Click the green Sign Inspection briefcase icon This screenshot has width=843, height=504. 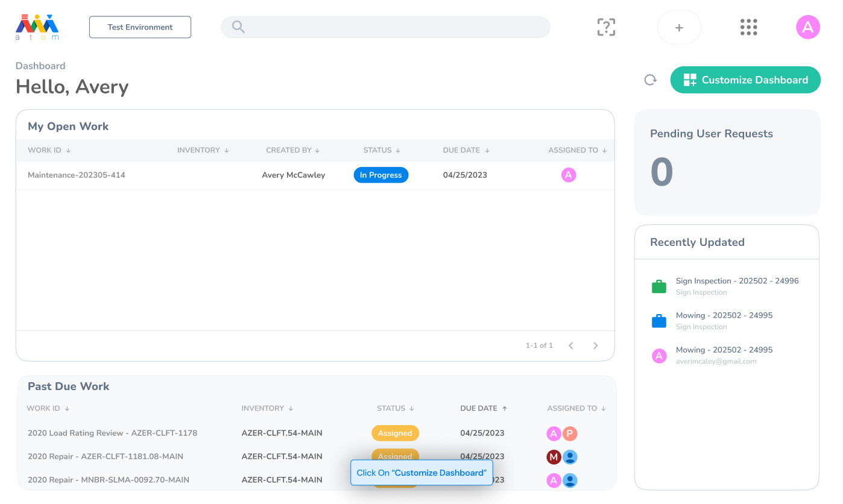coord(659,286)
